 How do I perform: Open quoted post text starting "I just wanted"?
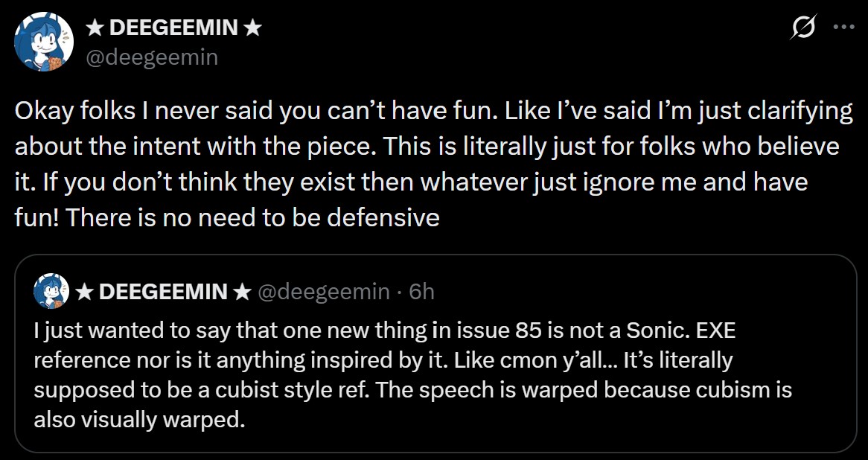pos(413,375)
